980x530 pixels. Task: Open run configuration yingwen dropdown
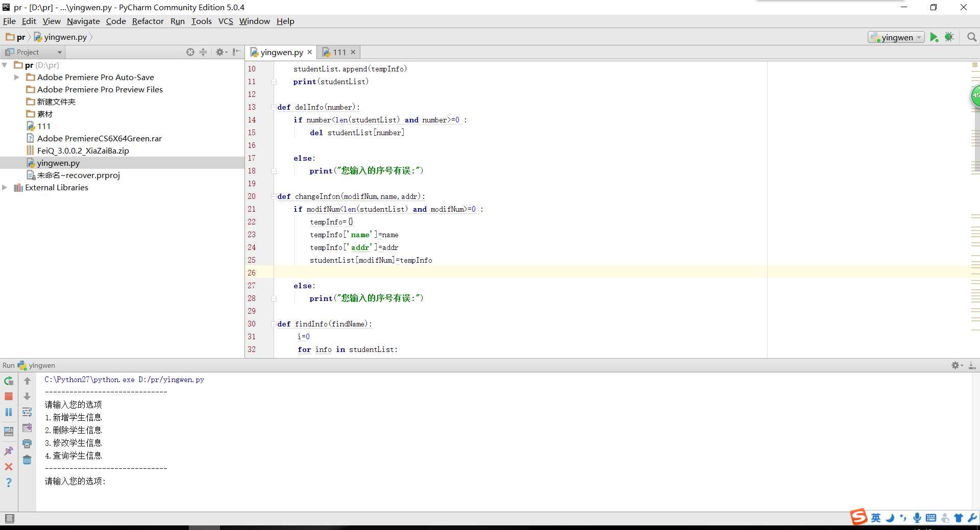[x=896, y=37]
